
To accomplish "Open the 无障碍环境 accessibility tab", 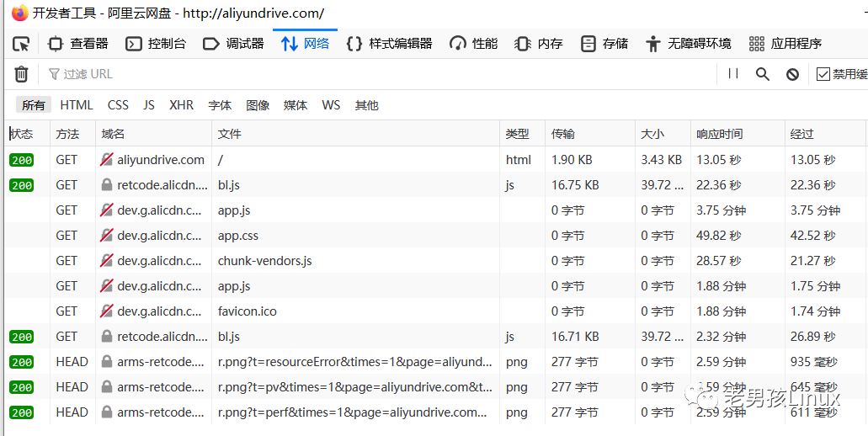I will click(688, 44).
